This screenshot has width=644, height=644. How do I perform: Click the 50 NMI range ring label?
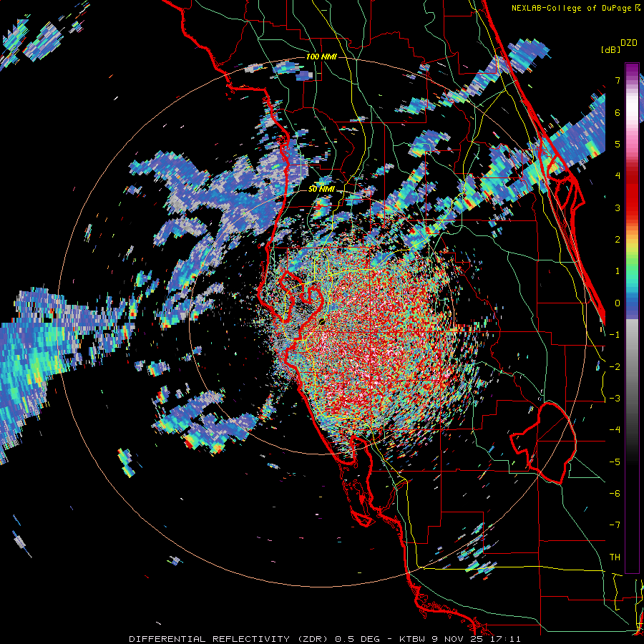click(x=321, y=190)
